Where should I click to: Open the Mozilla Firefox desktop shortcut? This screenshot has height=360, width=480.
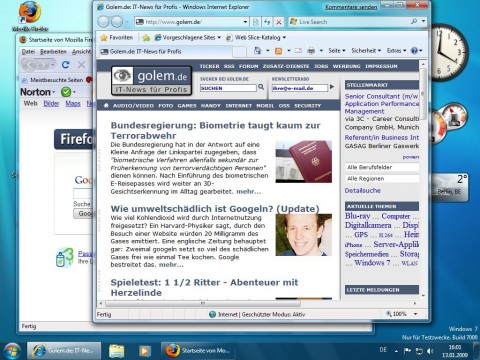[x=30, y=16]
